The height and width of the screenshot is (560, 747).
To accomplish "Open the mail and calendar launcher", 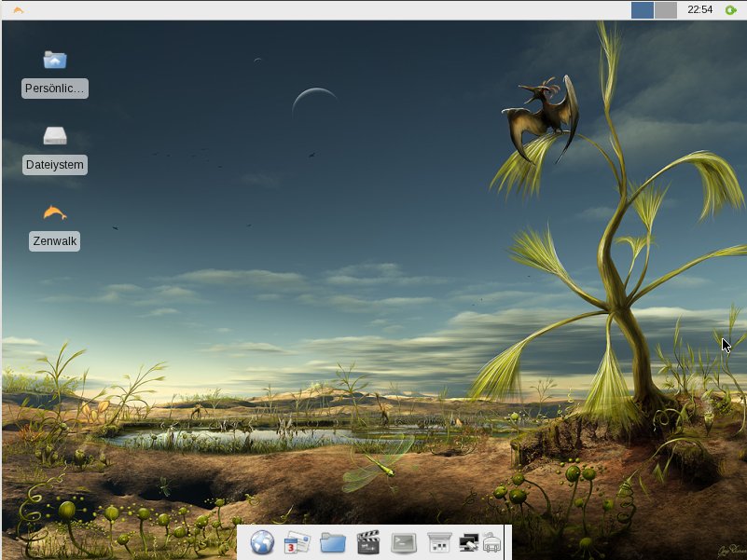I will click(x=297, y=542).
